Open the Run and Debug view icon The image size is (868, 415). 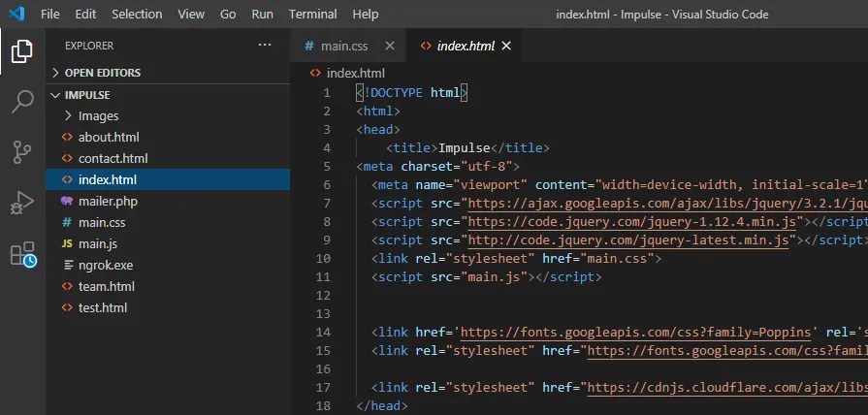click(22, 203)
